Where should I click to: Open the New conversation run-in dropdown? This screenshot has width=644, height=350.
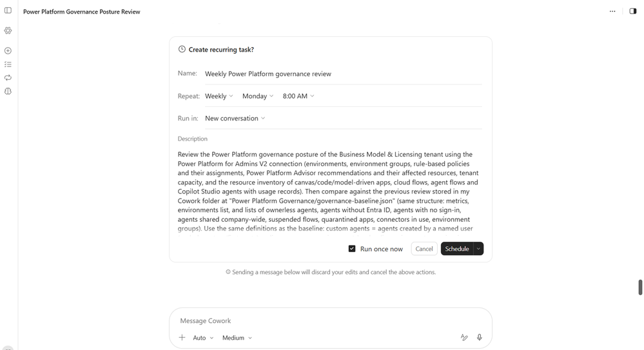click(x=235, y=119)
